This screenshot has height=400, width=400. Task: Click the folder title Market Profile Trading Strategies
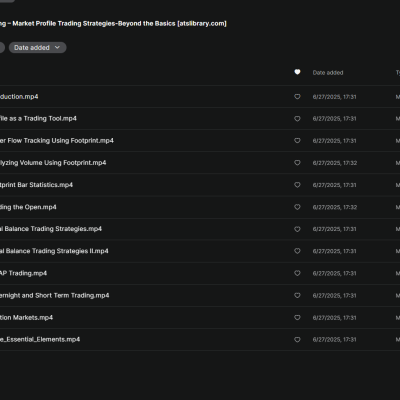tap(113, 24)
